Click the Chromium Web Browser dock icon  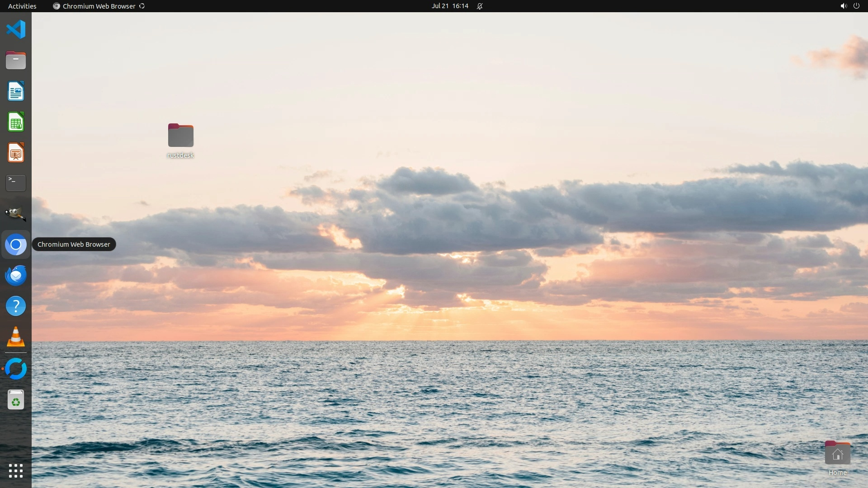click(16, 245)
